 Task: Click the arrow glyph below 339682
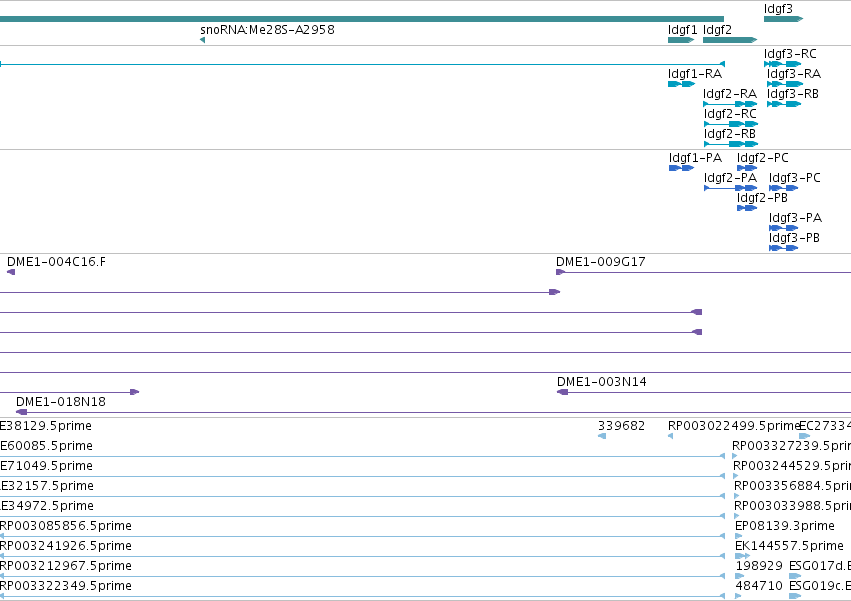point(602,436)
